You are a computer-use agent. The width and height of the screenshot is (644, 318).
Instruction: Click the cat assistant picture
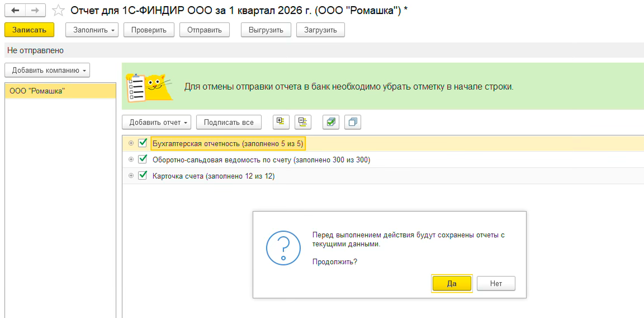click(149, 87)
